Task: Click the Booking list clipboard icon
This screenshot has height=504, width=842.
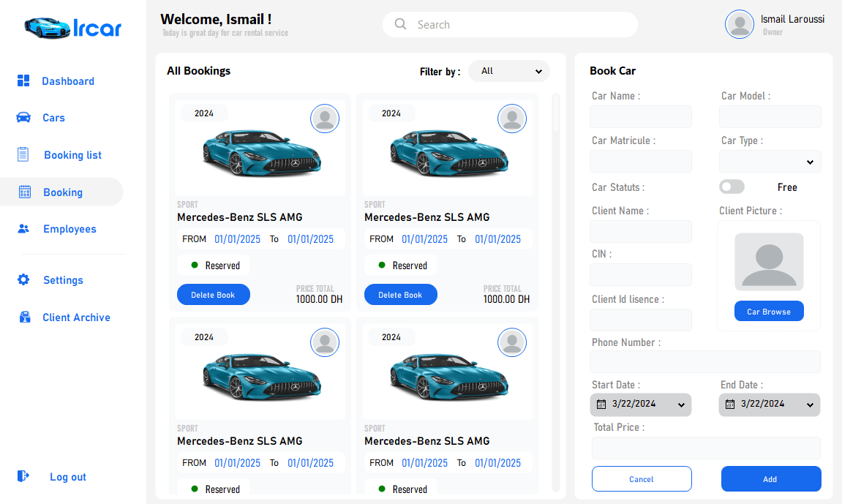Action: click(23, 154)
